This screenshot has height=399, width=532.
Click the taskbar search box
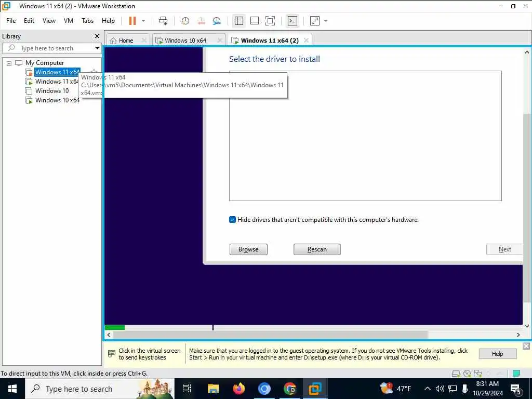[100, 389]
